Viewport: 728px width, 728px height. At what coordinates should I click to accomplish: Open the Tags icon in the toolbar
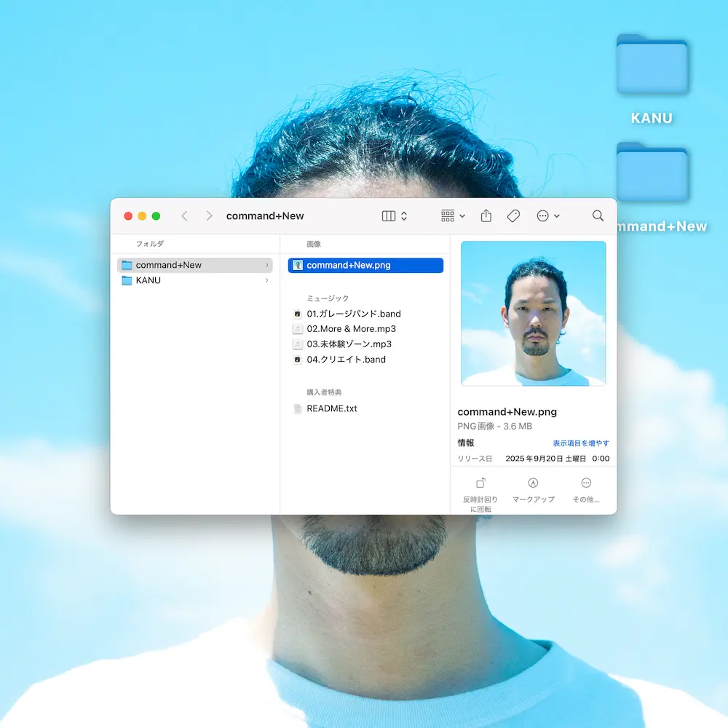click(x=513, y=215)
